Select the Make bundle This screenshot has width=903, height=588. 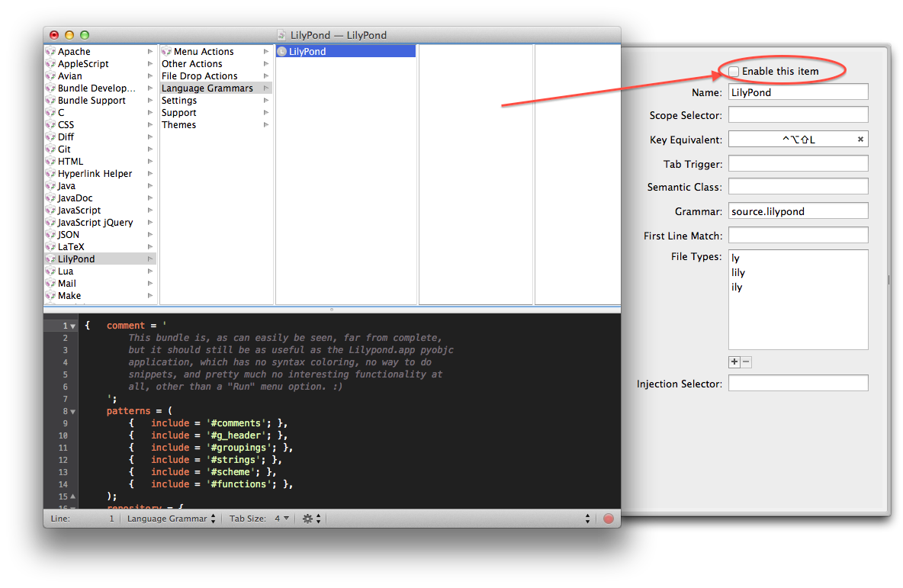pyautogui.click(x=100, y=295)
